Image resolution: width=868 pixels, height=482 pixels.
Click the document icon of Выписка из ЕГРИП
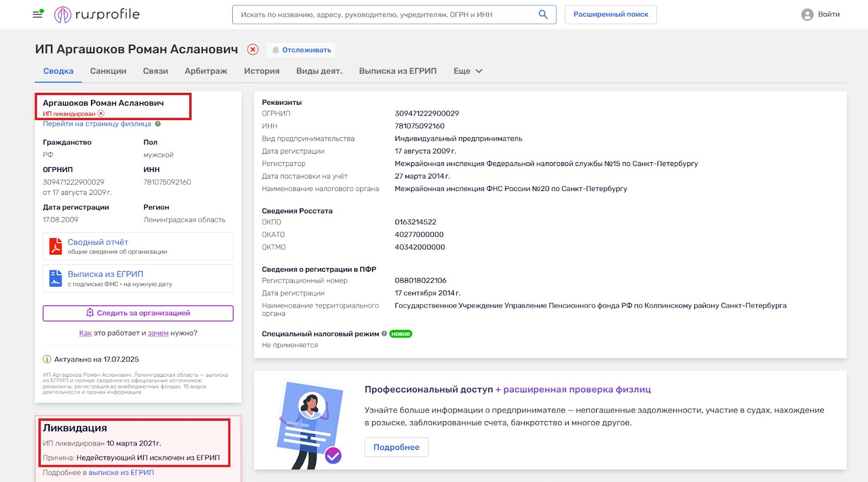point(55,278)
